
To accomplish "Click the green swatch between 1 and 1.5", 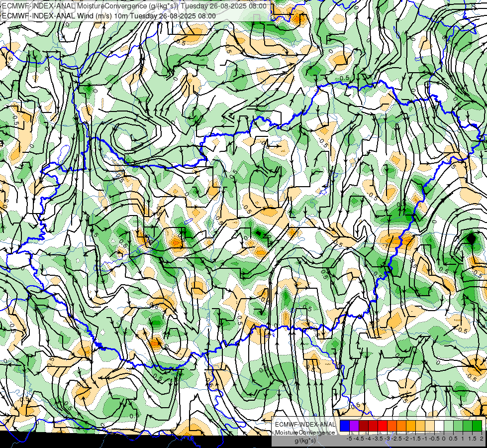I will pos(468,426).
